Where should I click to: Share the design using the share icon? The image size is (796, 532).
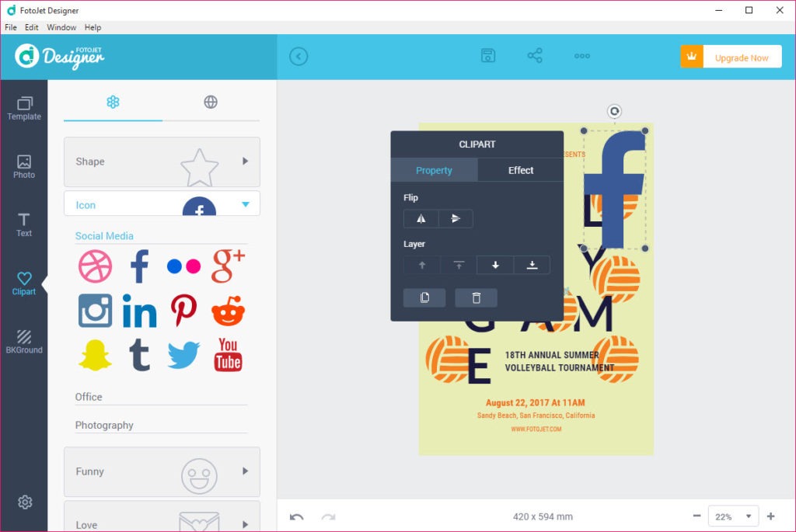click(x=535, y=56)
